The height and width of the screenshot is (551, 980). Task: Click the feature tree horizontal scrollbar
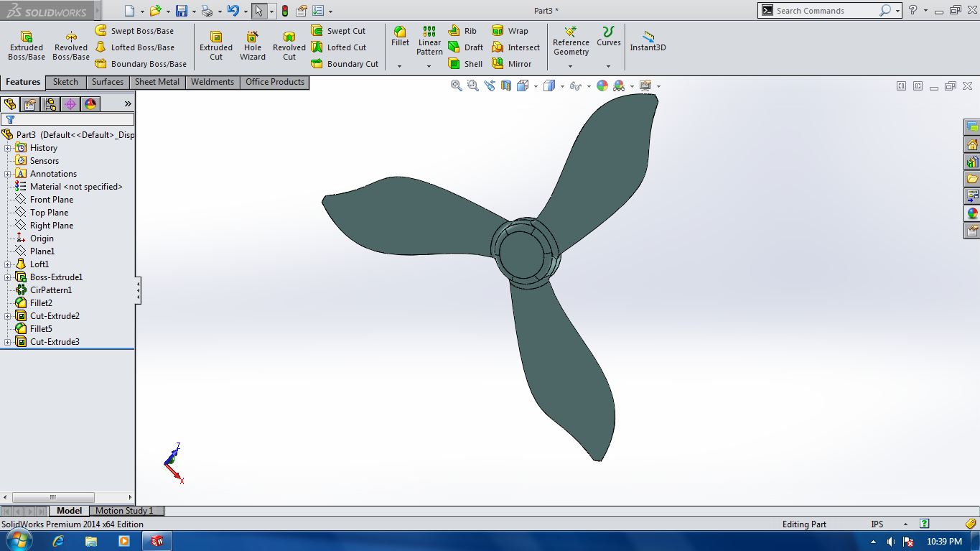pyautogui.click(x=52, y=497)
